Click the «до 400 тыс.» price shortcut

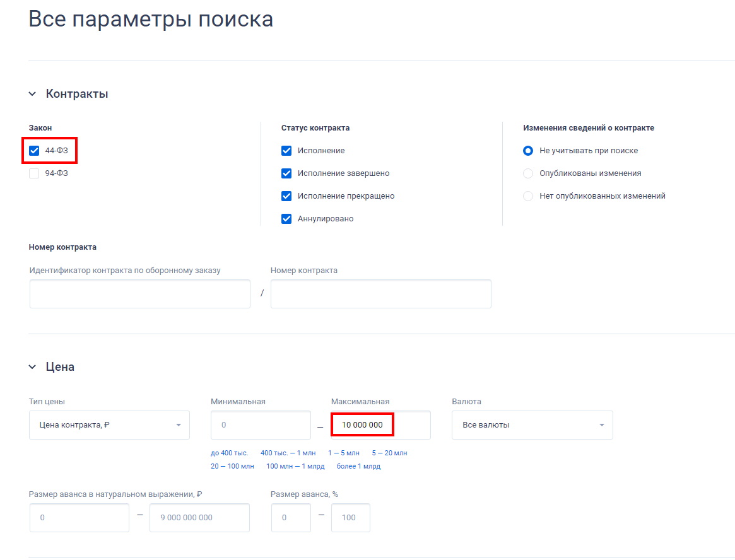(230, 452)
